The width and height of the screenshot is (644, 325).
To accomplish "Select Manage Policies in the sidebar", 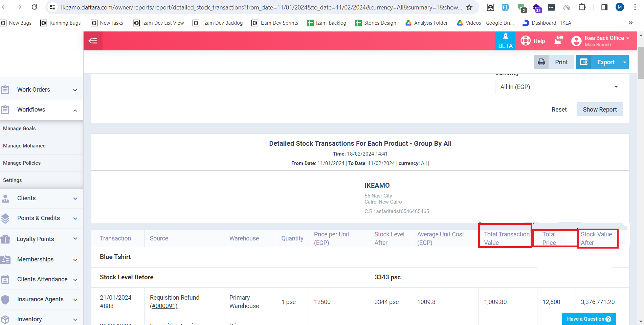I will [22, 163].
